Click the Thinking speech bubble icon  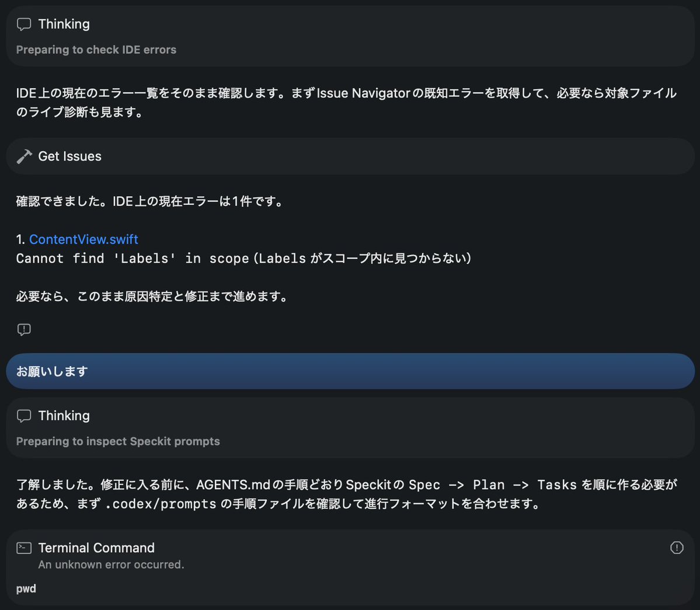[24, 24]
